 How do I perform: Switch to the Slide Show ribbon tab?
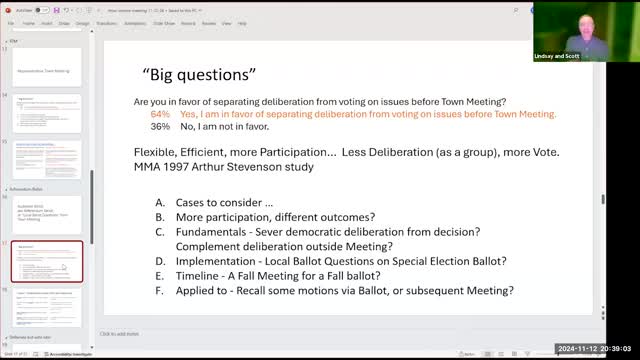point(164,24)
